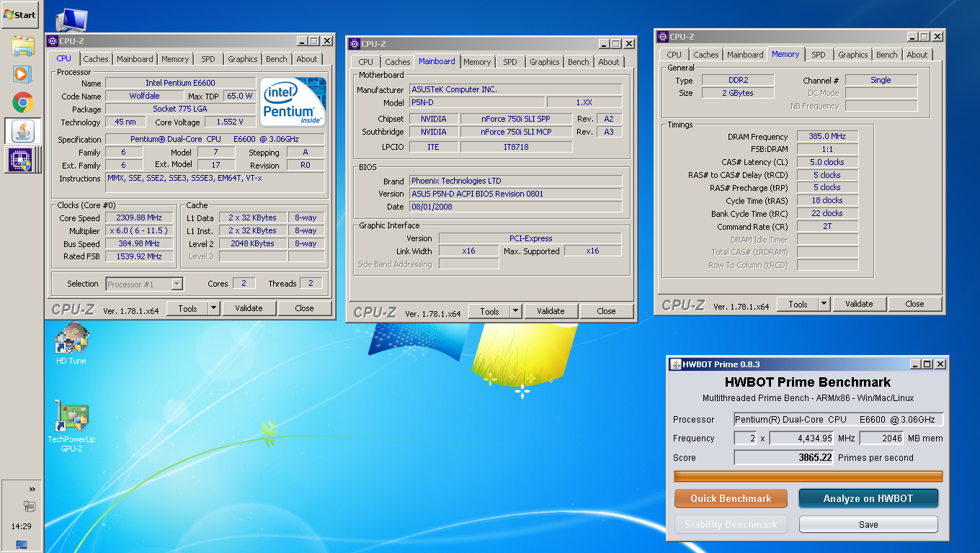Image resolution: width=980 pixels, height=553 pixels.
Task: Launch Windows Media Player taskbar icon
Action: pyautogui.click(x=23, y=74)
